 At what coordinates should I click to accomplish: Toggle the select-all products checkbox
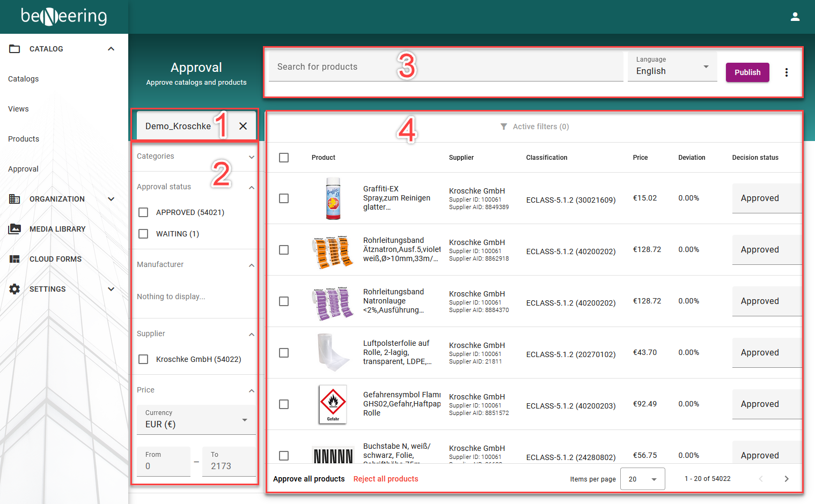(x=284, y=158)
